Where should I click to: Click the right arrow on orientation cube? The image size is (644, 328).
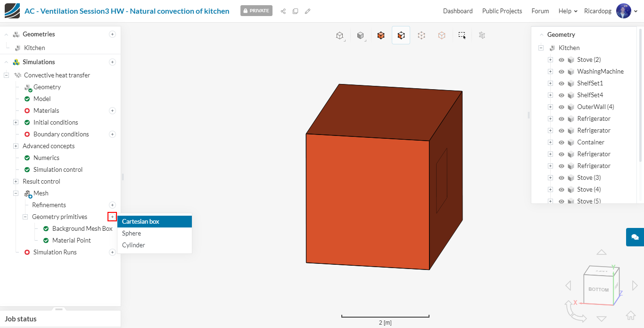tap(635, 286)
